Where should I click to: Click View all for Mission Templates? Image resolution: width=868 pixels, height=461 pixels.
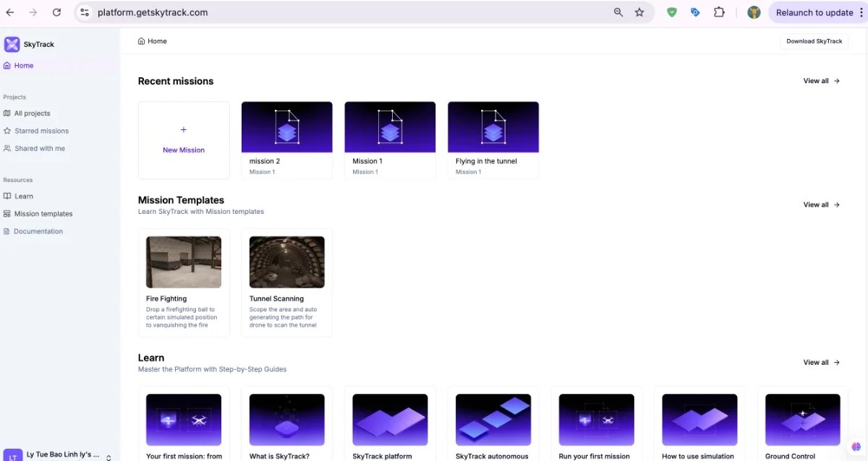[x=821, y=204]
